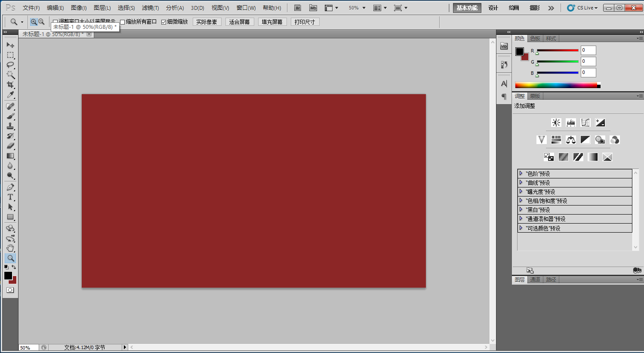Click the 适合屏幕 button
Viewport: 644px width, 353px height.
point(239,22)
